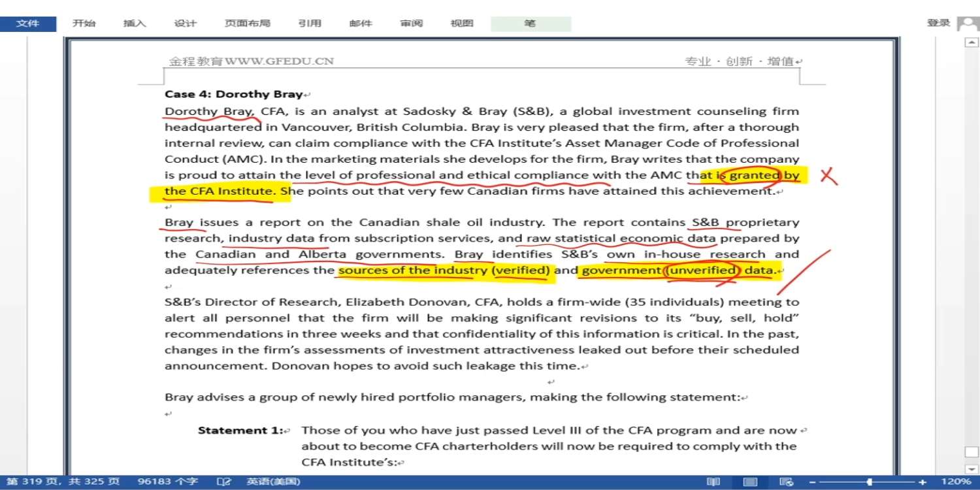Switch to the 邮件 (Mailings) tab
This screenshot has width=980, height=490.
pyautogui.click(x=361, y=24)
